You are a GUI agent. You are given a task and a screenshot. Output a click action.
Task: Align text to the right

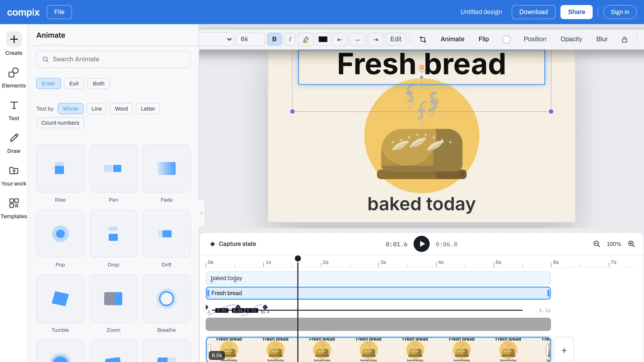(376, 39)
